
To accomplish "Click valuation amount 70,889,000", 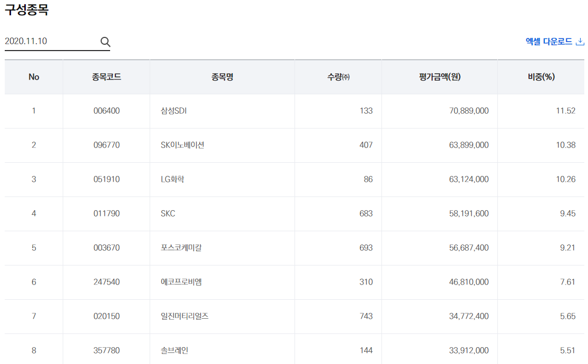I will pos(469,111).
